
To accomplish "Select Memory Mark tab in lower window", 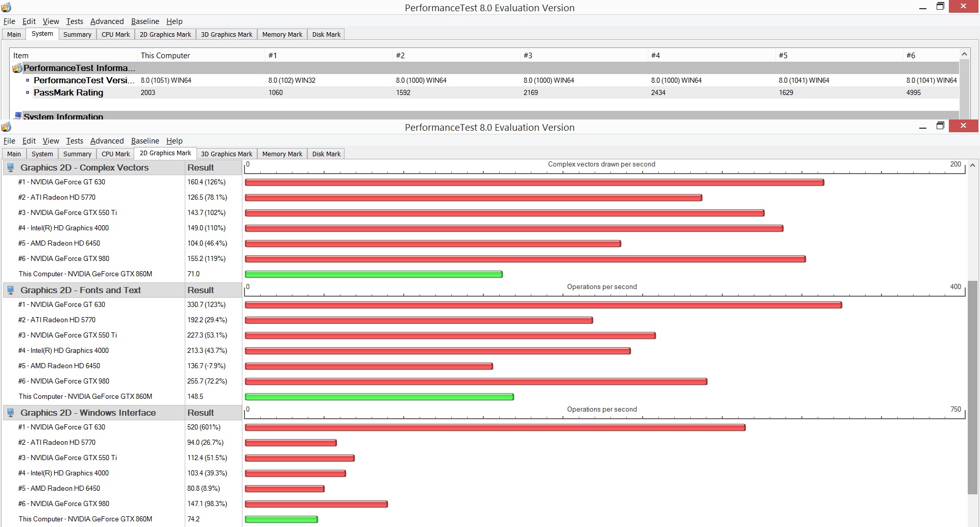I will 282,154.
